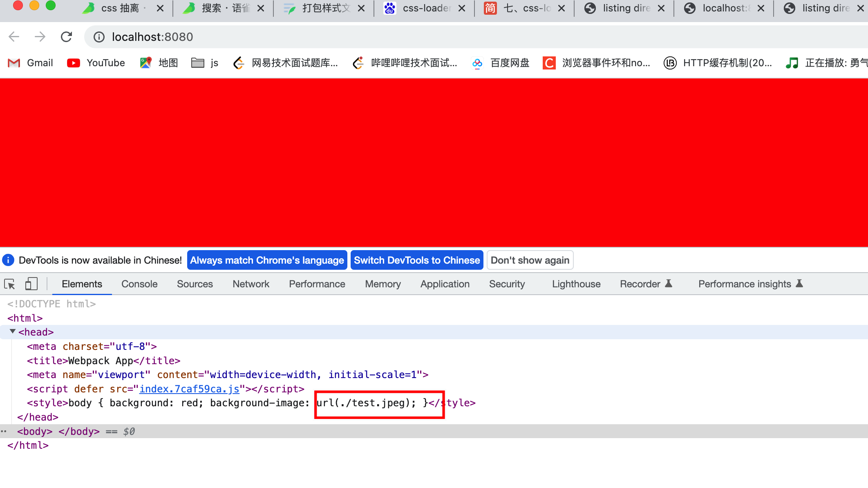868x488 pixels.
Task: Click the localhost:8080 address bar
Action: [152, 37]
